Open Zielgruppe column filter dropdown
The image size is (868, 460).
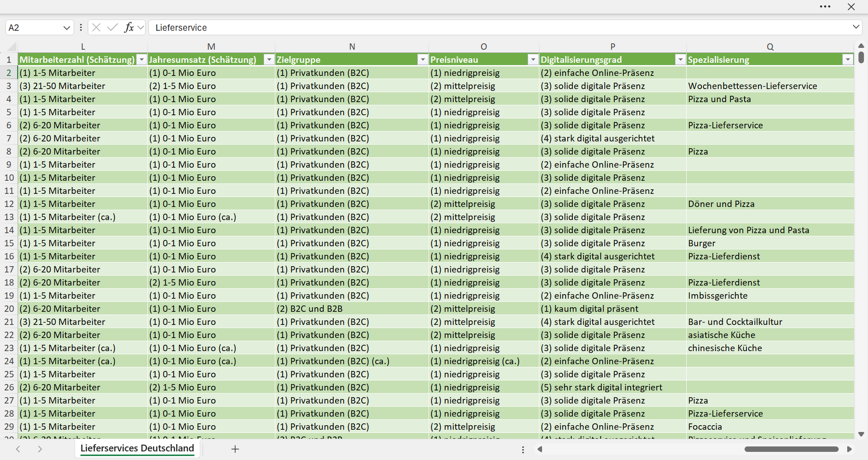pos(422,59)
